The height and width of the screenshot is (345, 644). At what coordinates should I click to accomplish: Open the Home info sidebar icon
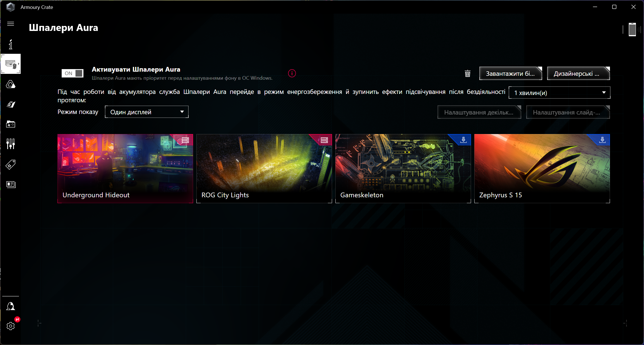point(11,44)
